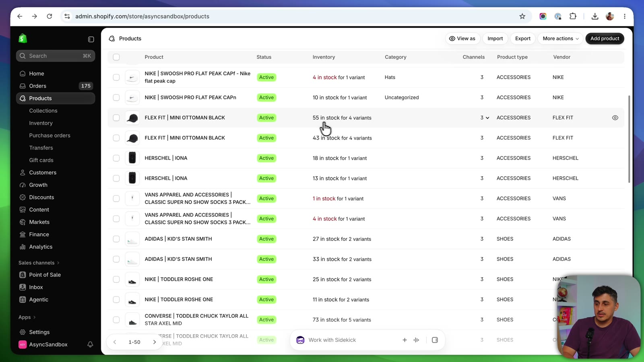Open Collections submenu item

click(43, 111)
